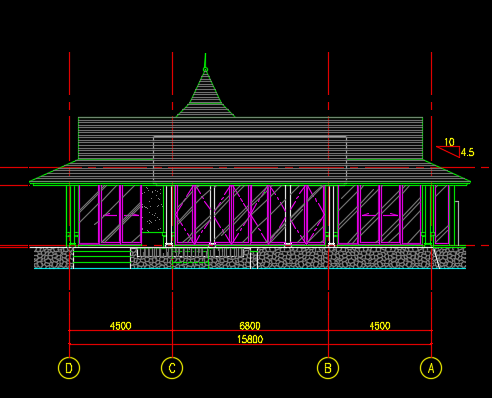492x398 pixels.
Task: Select grid axis bubble B
Action: pos(328,368)
